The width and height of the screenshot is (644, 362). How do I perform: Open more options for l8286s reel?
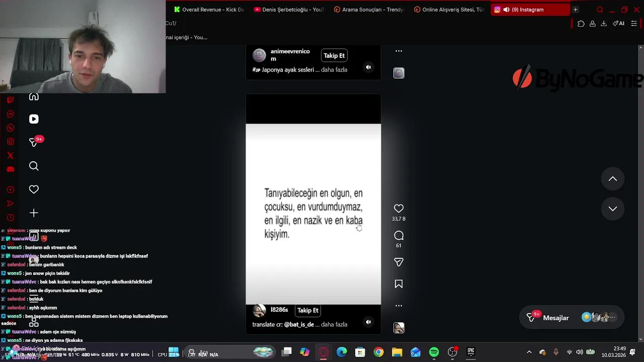click(398, 306)
